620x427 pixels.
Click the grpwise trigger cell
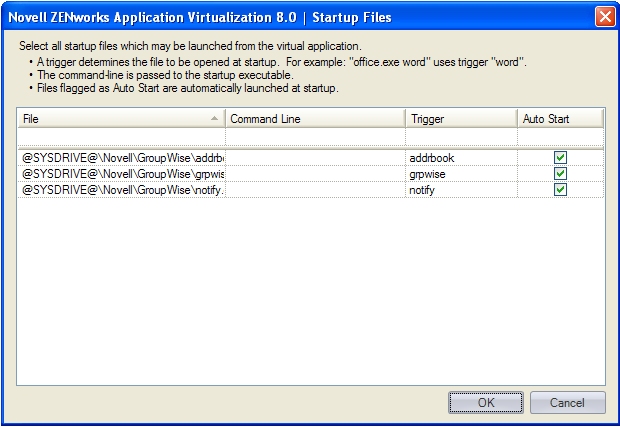[461, 174]
